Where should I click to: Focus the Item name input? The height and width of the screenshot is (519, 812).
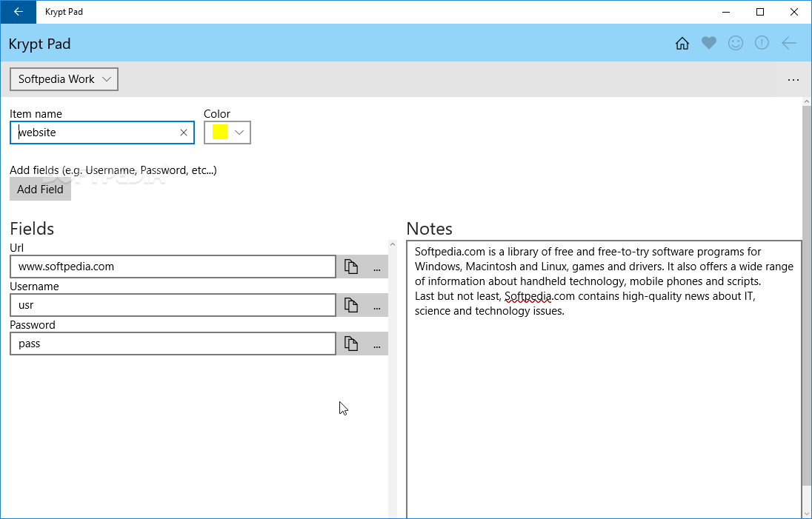pos(102,133)
